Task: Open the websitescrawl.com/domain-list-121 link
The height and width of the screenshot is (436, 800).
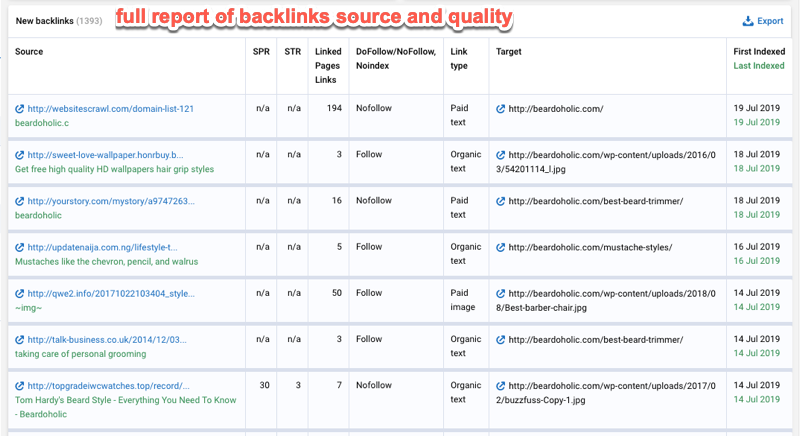Action: pyautogui.click(x=110, y=109)
